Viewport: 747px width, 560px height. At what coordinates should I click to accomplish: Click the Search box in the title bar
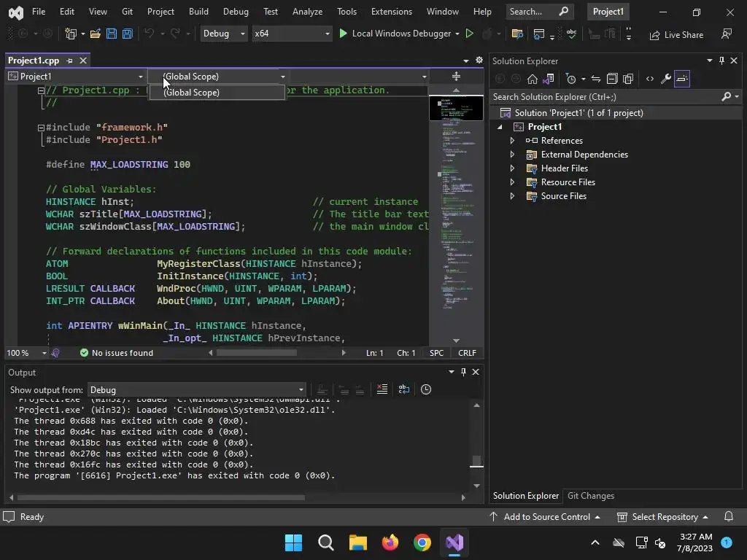tap(539, 12)
